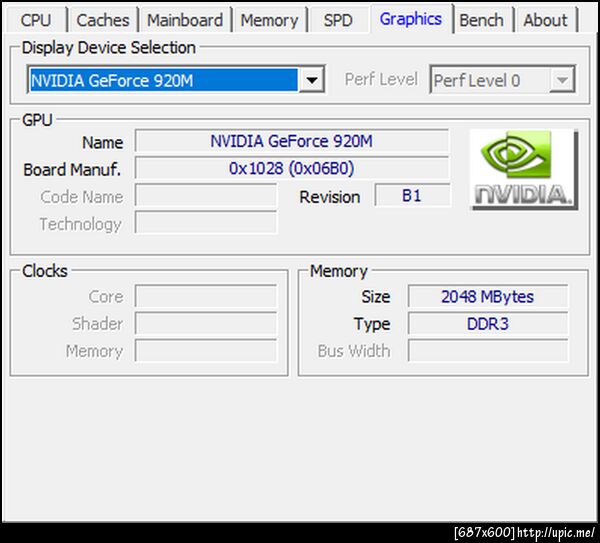Click the Board Manuf. label
The height and width of the screenshot is (543, 600).
[x=72, y=170]
